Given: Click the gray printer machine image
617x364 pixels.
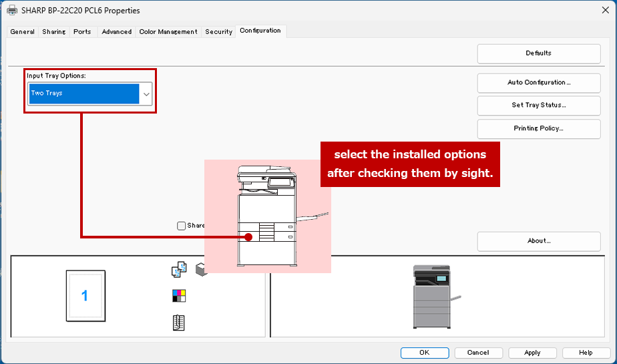Looking at the screenshot, I should click(436, 297).
